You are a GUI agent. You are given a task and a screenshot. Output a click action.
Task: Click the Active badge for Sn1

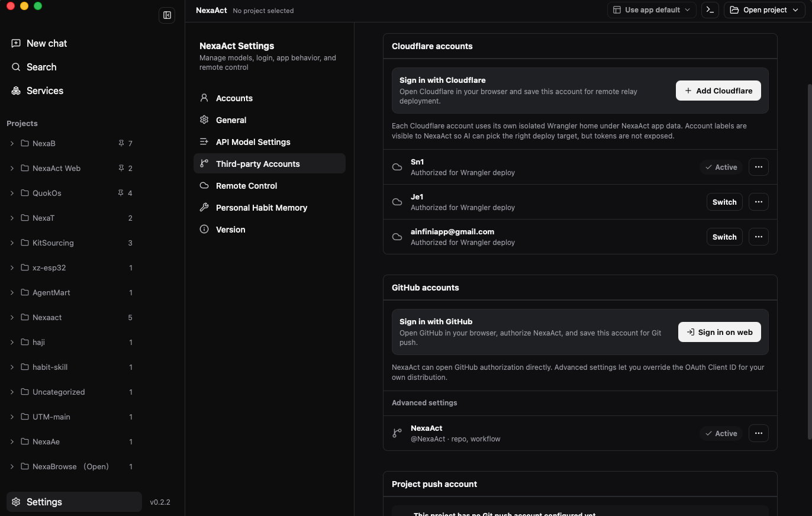[721, 167]
